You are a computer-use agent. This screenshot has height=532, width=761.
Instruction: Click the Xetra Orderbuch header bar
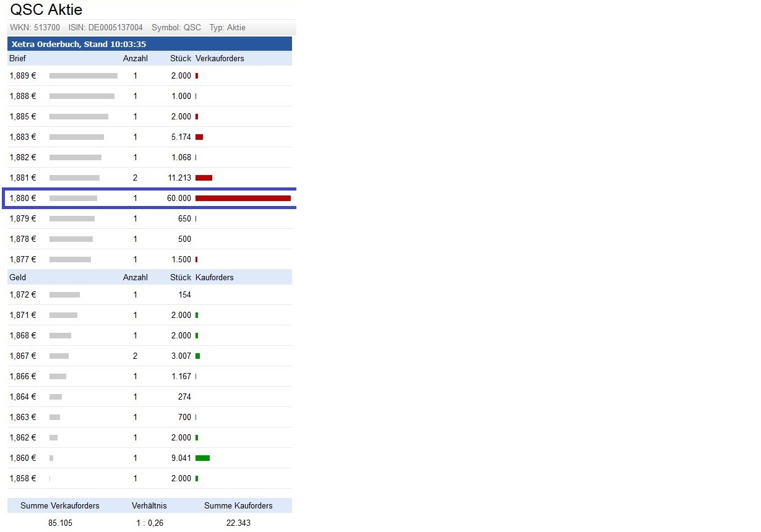(150, 44)
